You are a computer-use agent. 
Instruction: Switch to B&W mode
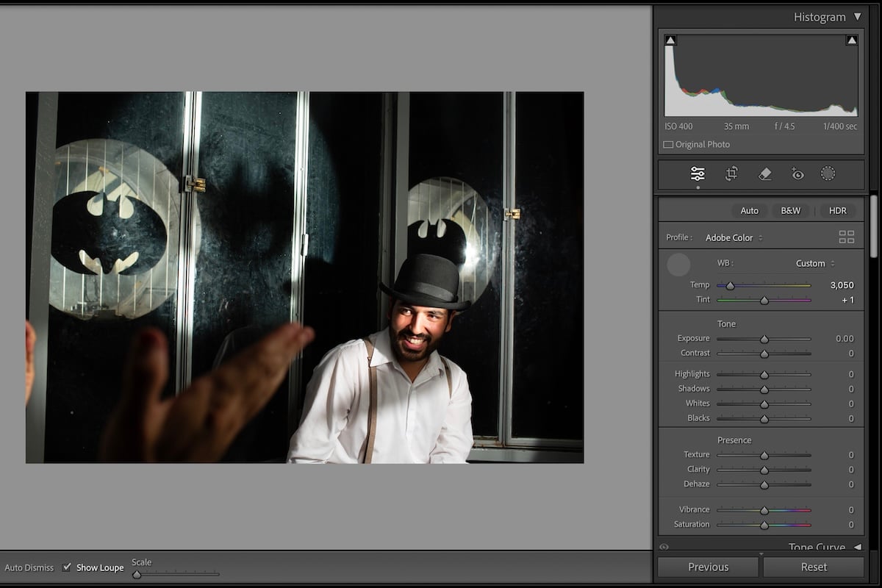point(789,210)
